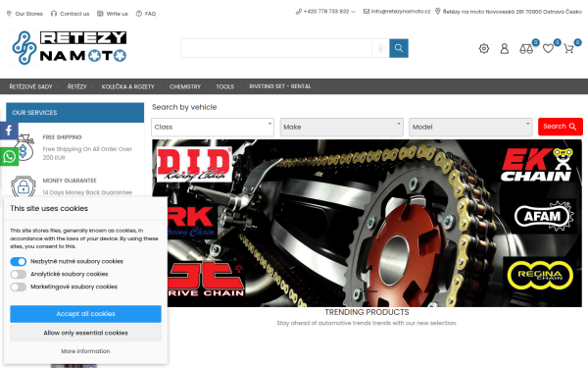588x368 pixels.
Task: Click the JT Drive Chain logo
Action: click(x=206, y=280)
